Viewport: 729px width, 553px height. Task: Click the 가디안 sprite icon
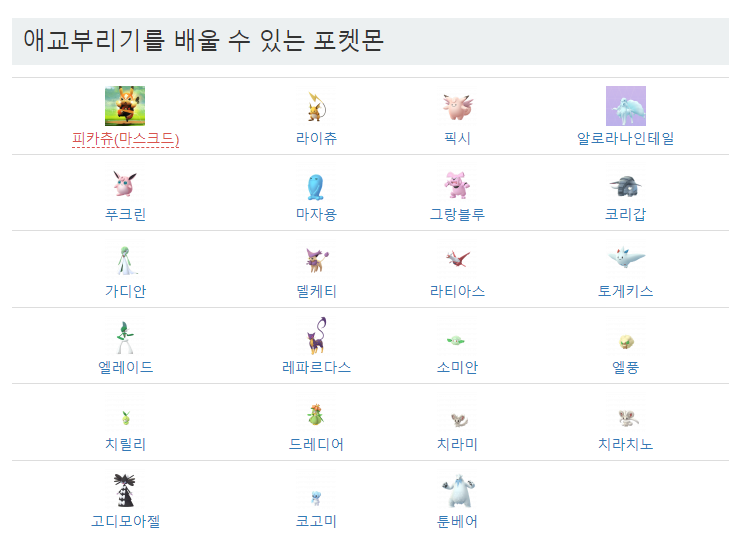point(126,261)
